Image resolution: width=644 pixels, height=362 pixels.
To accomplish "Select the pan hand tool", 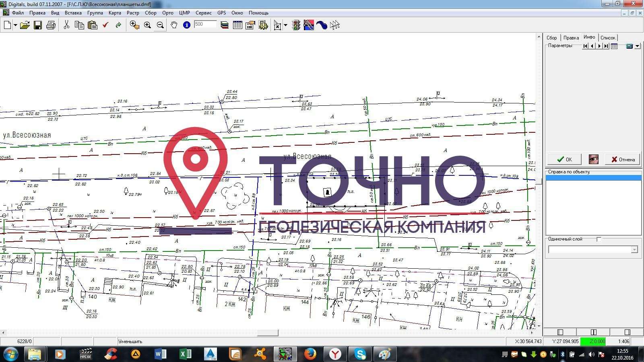I will 173,25.
